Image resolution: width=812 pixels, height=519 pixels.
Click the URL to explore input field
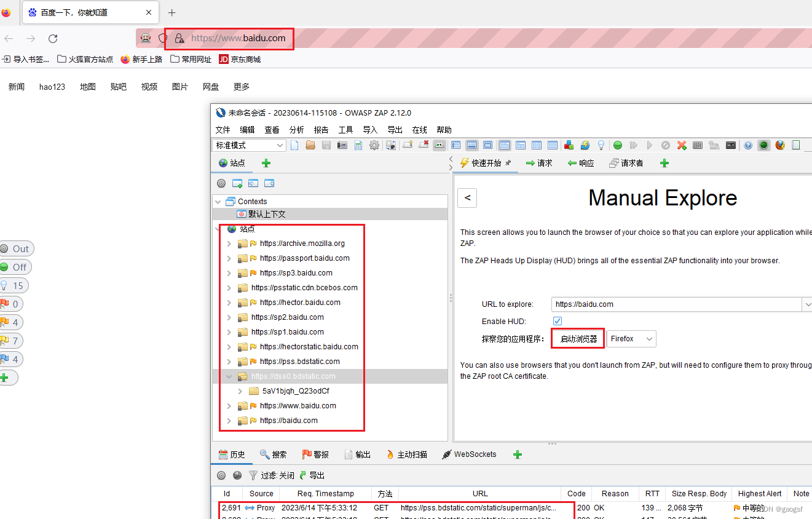(676, 304)
